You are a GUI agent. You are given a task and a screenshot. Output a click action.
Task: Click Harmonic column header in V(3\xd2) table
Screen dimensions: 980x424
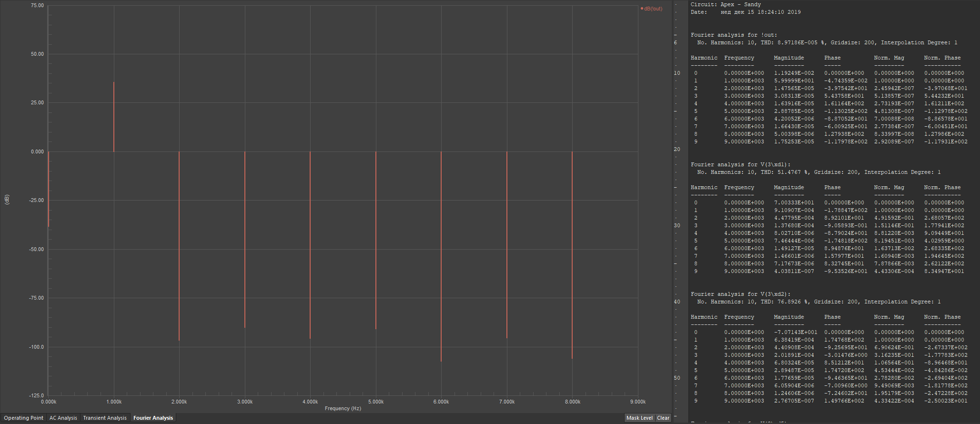click(x=704, y=317)
